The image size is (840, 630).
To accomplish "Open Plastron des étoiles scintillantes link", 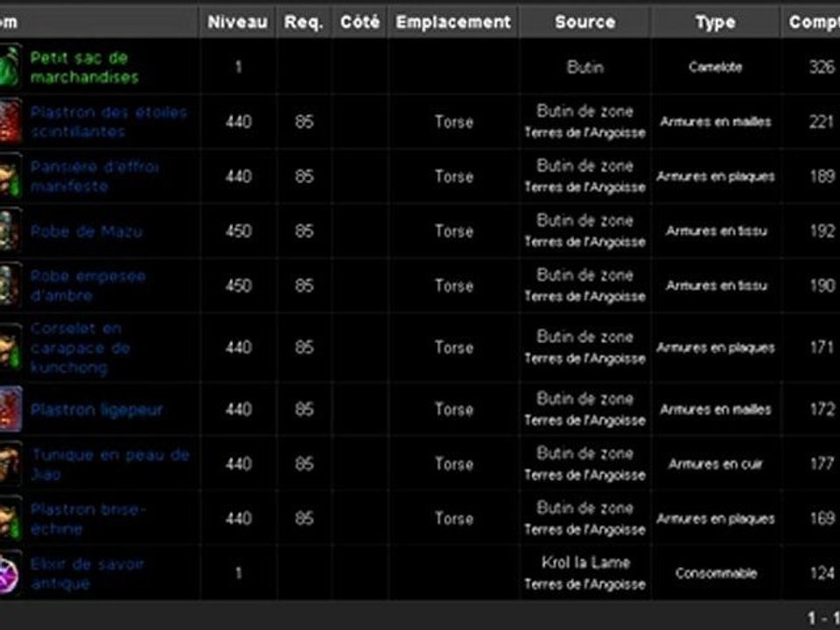I will (108, 122).
